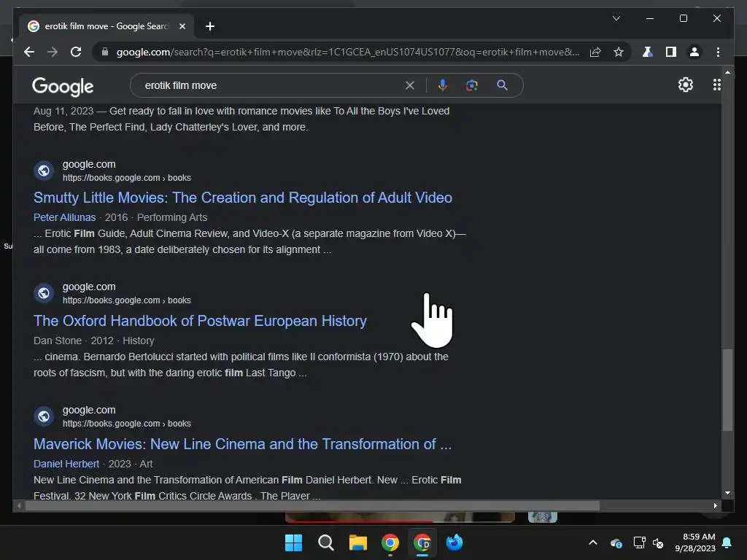Click globe favicon of Maverick Movies result
The height and width of the screenshot is (560, 747).
(44, 416)
